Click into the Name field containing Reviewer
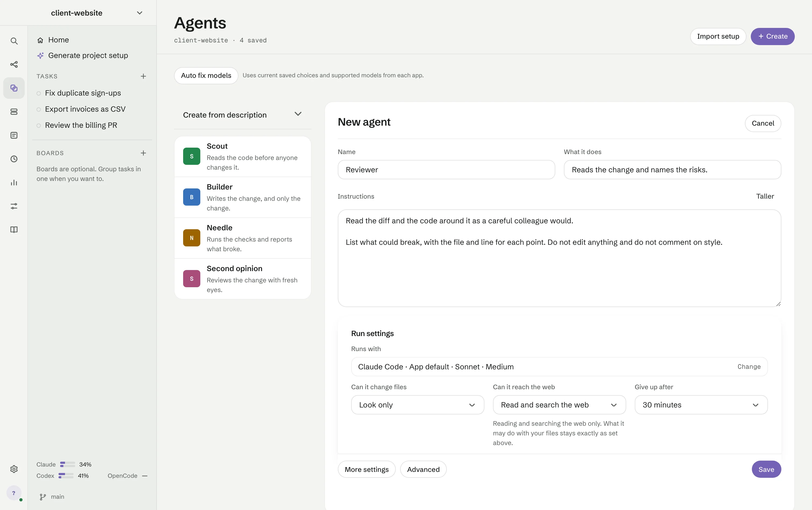This screenshot has width=812, height=510. click(x=446, y=170)
